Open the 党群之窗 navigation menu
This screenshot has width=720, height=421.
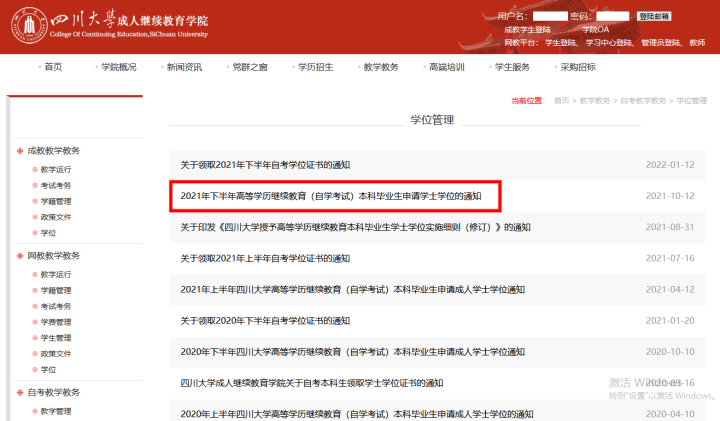(x=250, y=67)
